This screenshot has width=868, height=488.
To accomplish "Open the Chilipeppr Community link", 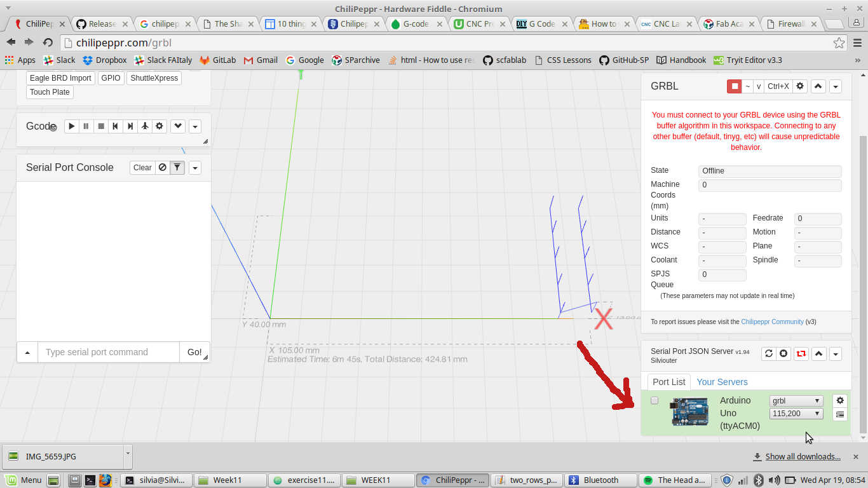I will [772, 322].
